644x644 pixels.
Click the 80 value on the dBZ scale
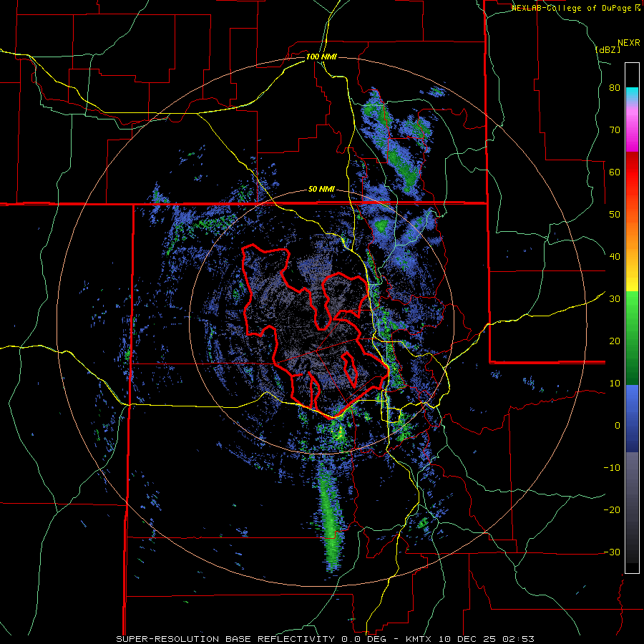615,88
